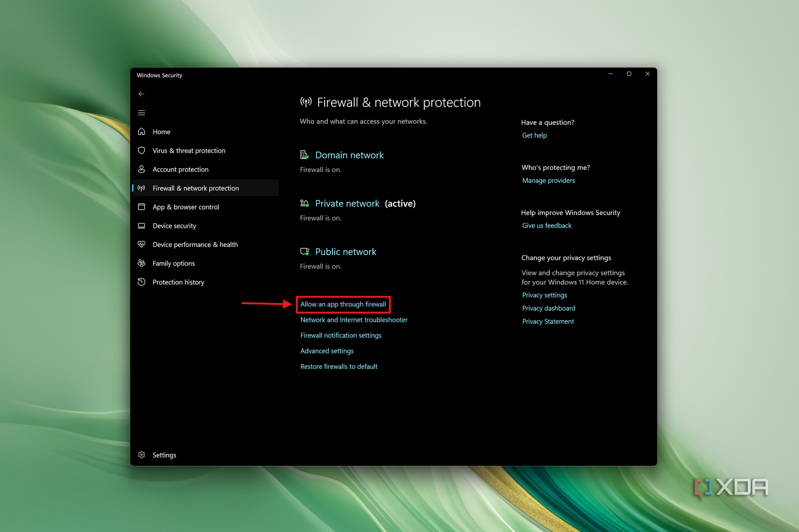The width and height of the screenshot is (799, 532).
Task: Select Firewall & network protection in sidebar
Action: tap(196, 188)
